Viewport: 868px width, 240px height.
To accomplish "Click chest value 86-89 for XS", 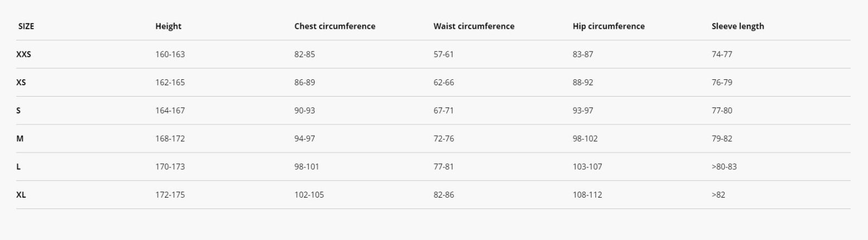I will click(304, 83).
